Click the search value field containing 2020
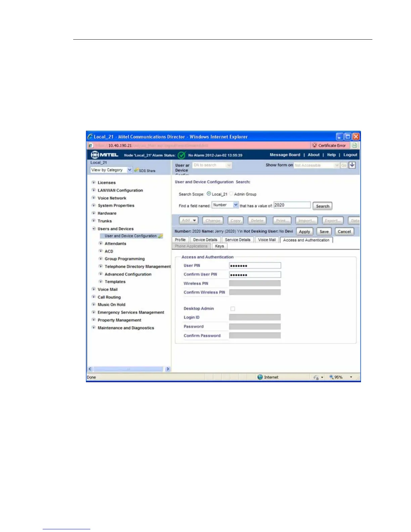 pos(292,205)
